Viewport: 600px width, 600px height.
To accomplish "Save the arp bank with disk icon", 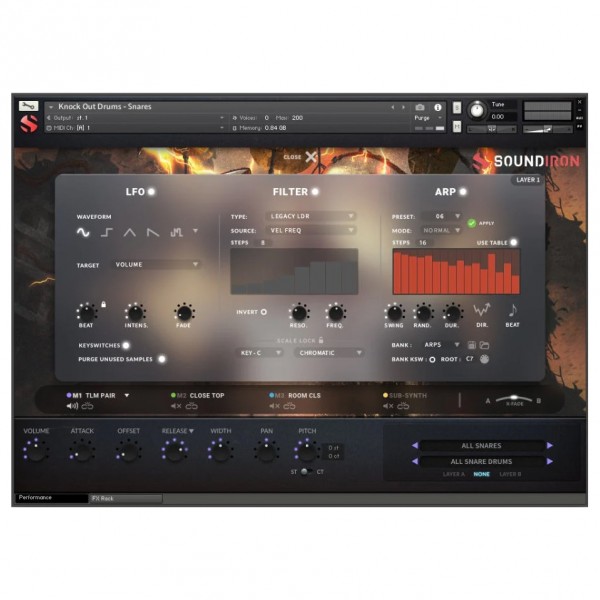I will coord(472,345).
